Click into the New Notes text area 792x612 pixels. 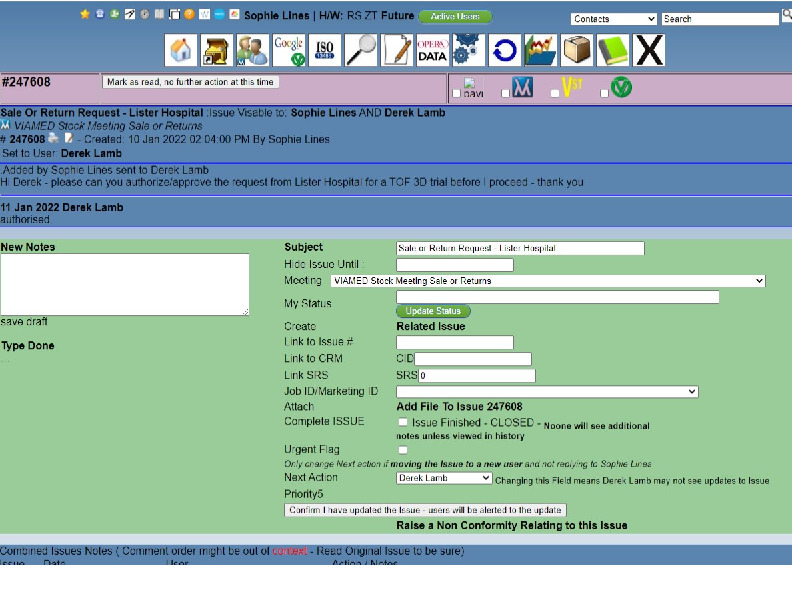click(124, 284)
